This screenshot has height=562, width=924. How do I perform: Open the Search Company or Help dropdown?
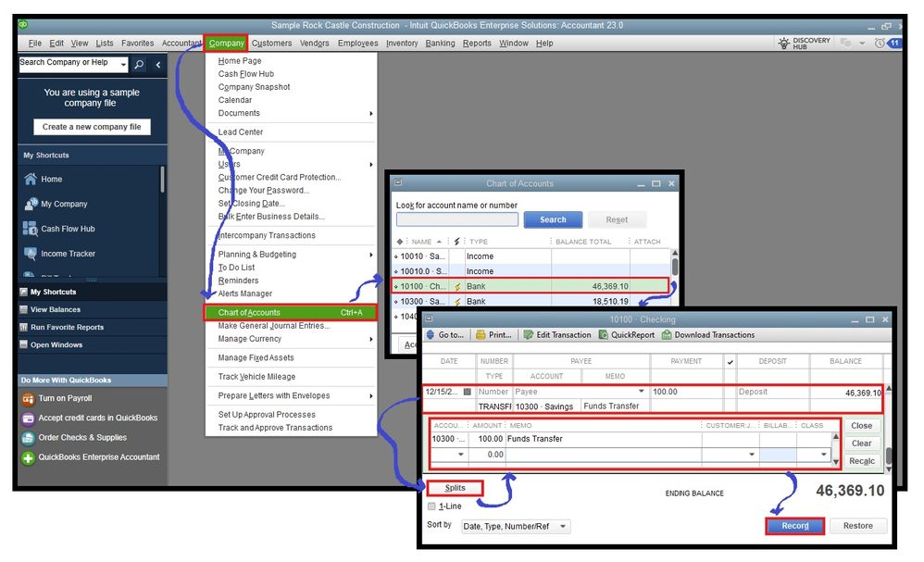pos(123,64)
